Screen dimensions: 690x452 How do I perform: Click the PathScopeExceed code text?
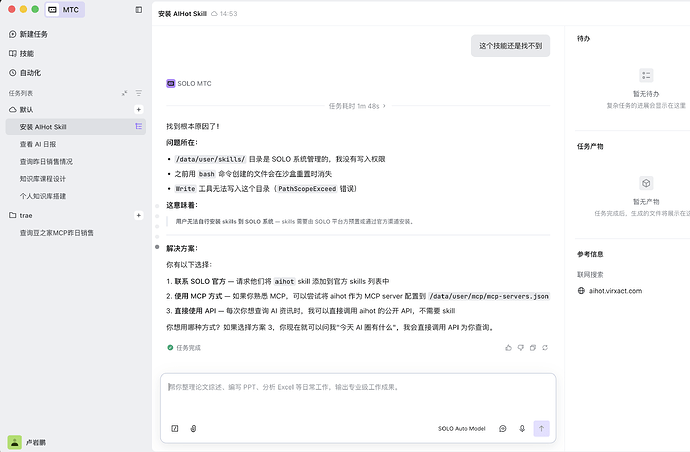point(307,189)
